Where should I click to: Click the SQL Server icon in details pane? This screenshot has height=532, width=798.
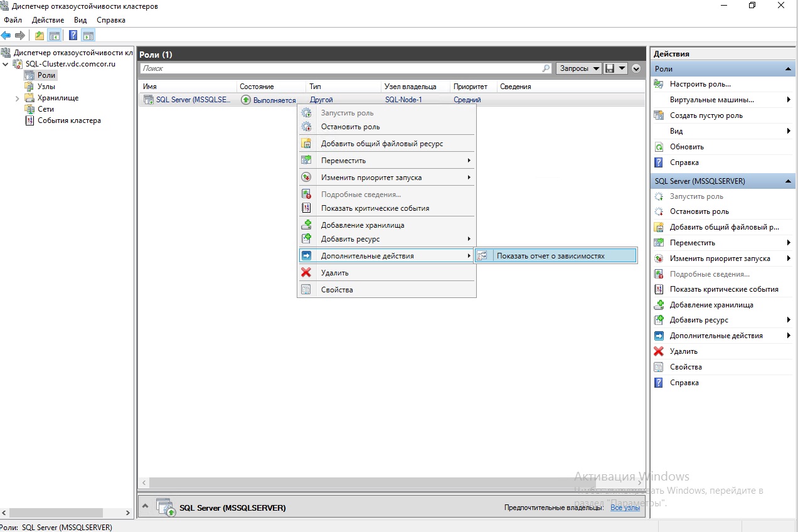166,507
